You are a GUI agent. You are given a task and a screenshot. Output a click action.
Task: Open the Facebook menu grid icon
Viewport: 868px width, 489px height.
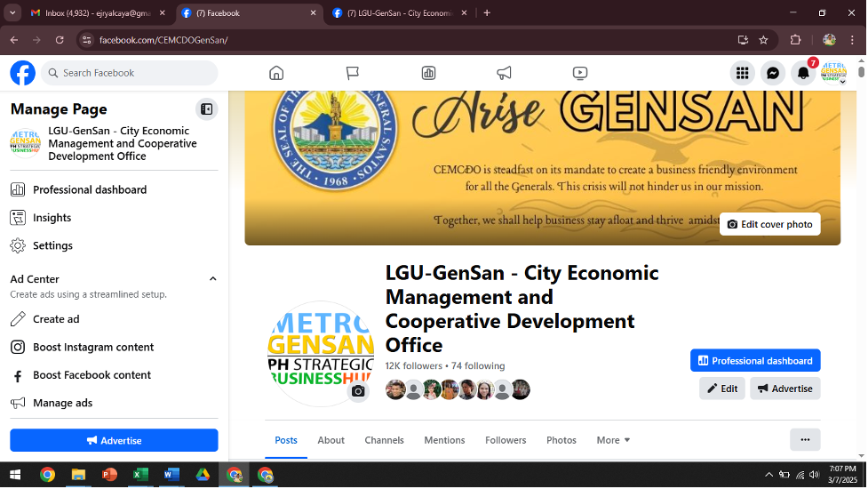click(x=743, y=73)
